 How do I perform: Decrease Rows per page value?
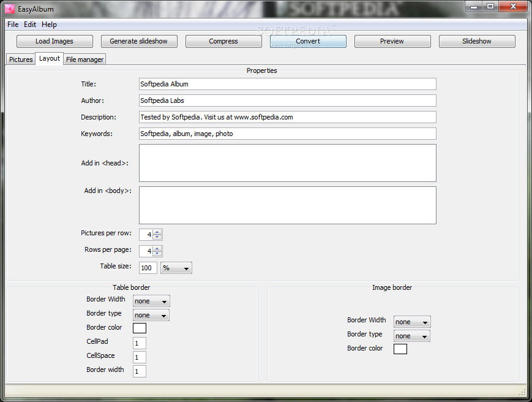pyautogui.click(x=157, y=254)
